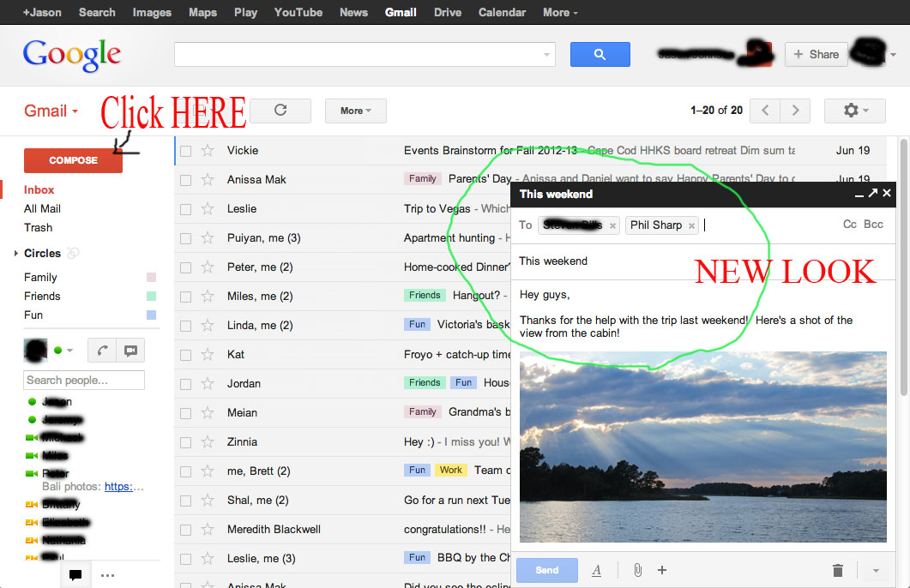Check the box for me, Brett (2)
Image resolution: width=910 pixels, height=588 pixels.
tap(186, 471)
